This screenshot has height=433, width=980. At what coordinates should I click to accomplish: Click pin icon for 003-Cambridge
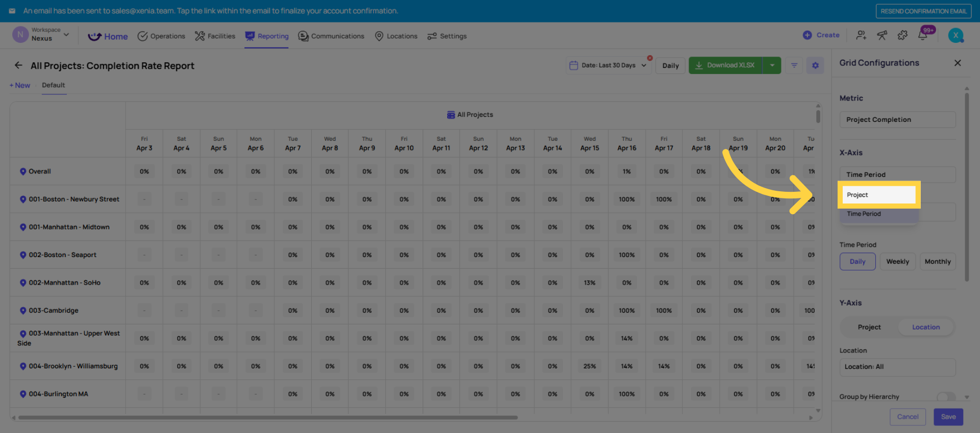click(x=23, y=311)
